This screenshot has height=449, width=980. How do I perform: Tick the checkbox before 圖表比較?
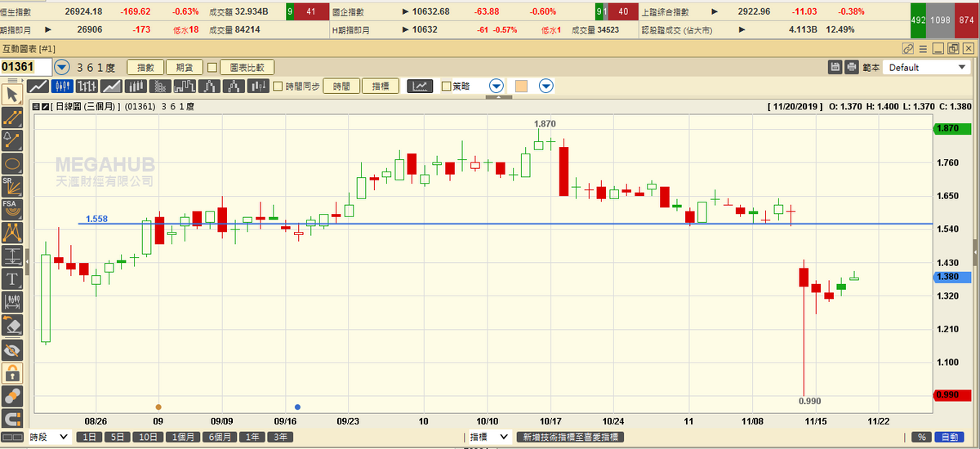[212, 67]
